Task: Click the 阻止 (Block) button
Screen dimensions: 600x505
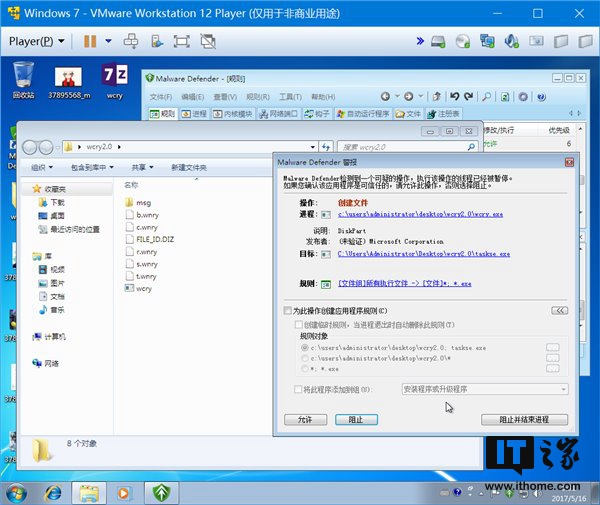Action: point(356,419)
